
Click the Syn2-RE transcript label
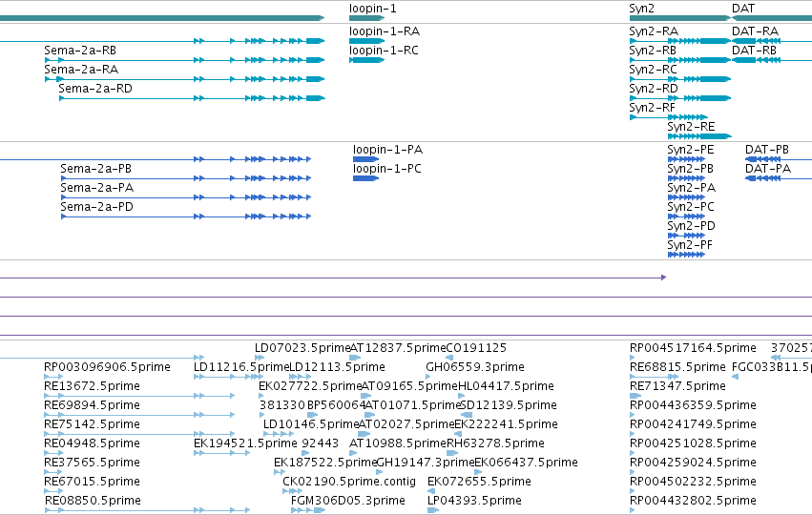[691, 127]
